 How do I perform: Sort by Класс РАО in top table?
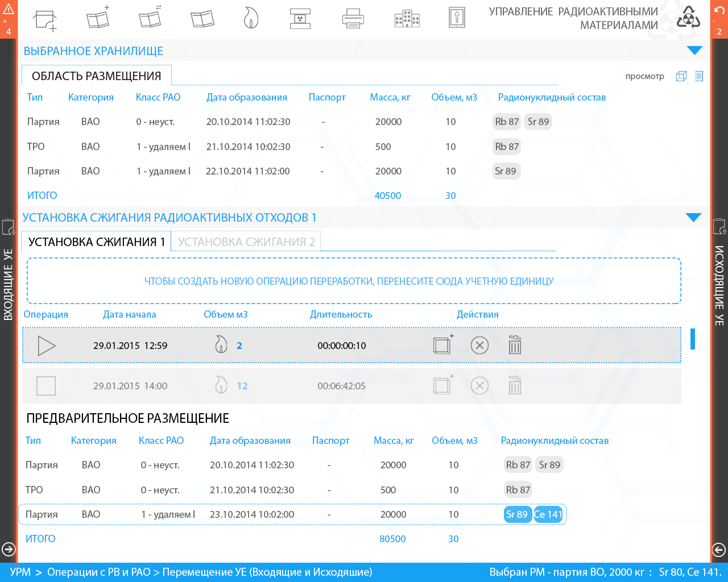click(158, 97)
